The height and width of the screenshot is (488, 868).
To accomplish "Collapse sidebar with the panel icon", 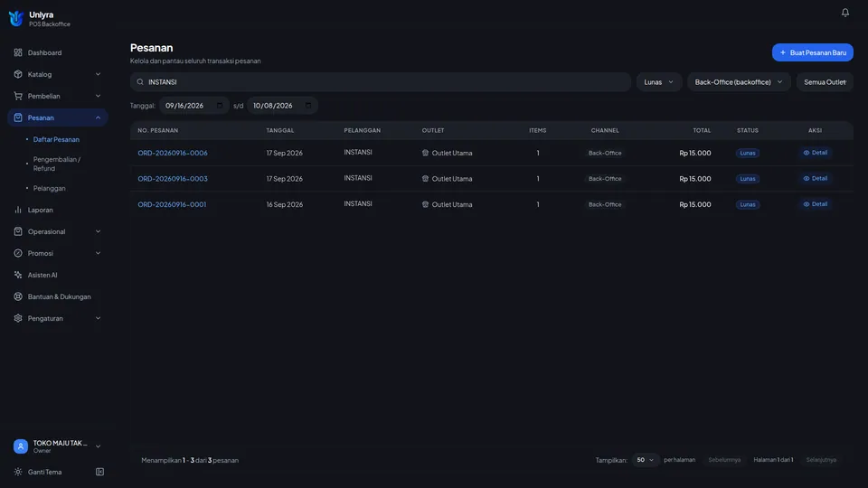I will (99, 472).
